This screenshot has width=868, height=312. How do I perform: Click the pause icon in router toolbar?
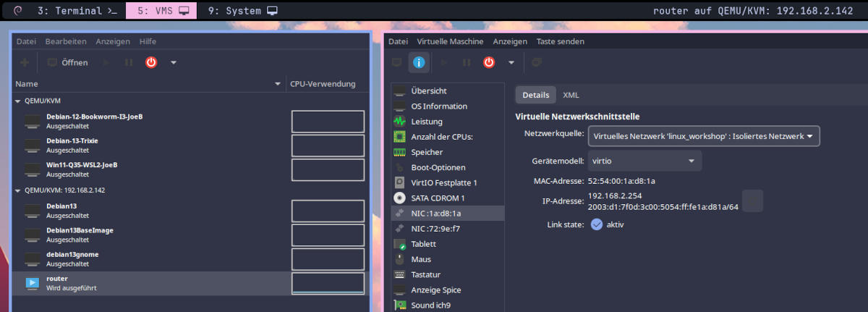[467, 62]
